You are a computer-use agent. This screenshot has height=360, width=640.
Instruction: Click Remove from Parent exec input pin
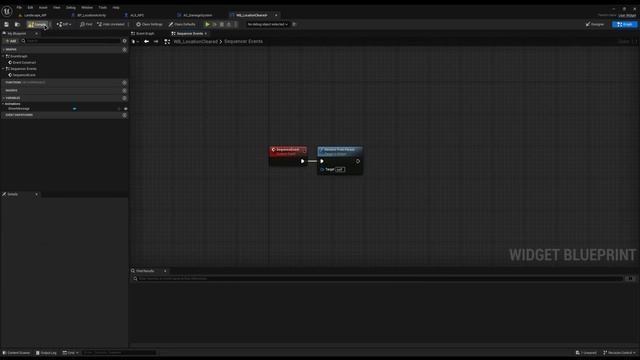click(x=322, y=161)
